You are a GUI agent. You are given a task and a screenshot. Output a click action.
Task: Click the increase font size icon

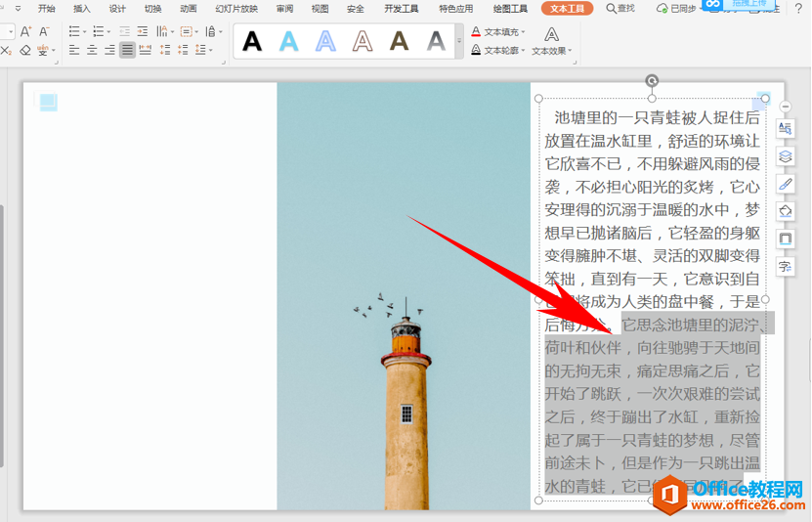pyautogui.click(x=25, y=31)
